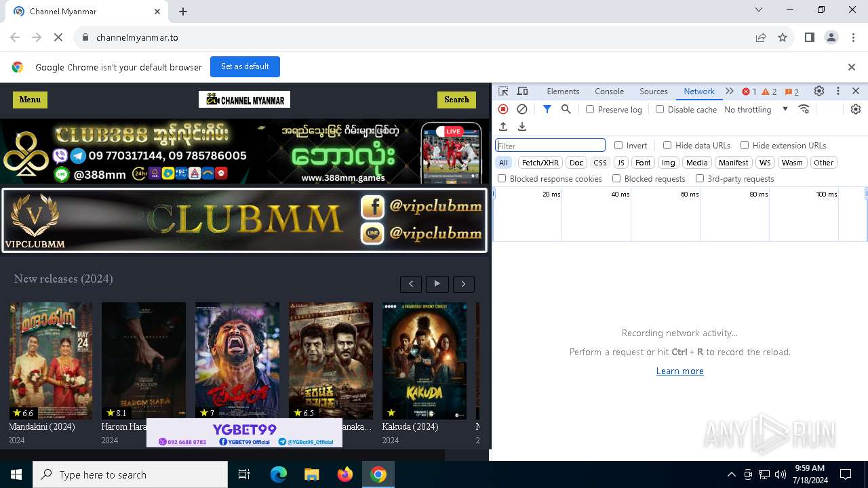Toggle the network filter funnel icon
This screenshot has height=488, width=868.
pyautogui.click(x=547, y=109)
